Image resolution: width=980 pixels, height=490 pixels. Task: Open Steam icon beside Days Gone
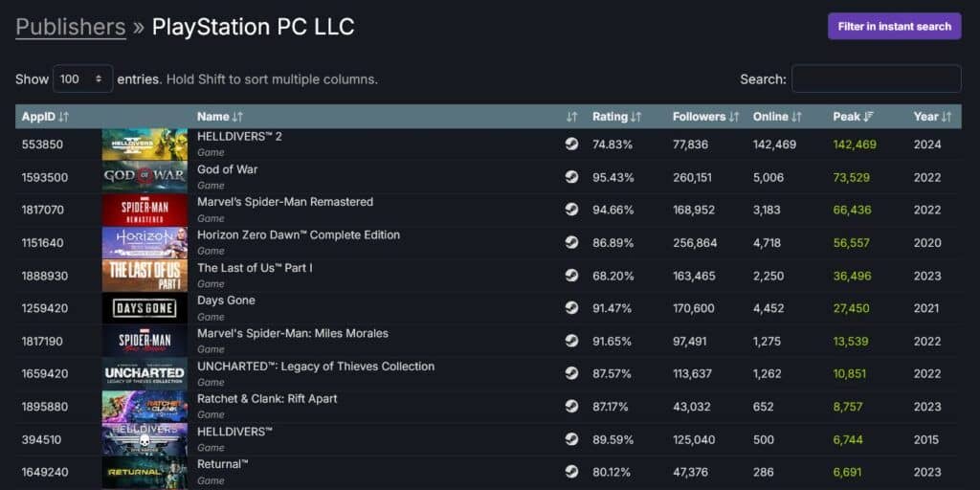(x=571, y=308)
